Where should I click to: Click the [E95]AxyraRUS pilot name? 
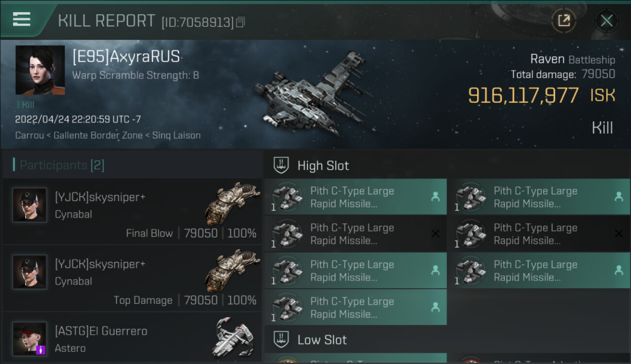click(126, 57)
